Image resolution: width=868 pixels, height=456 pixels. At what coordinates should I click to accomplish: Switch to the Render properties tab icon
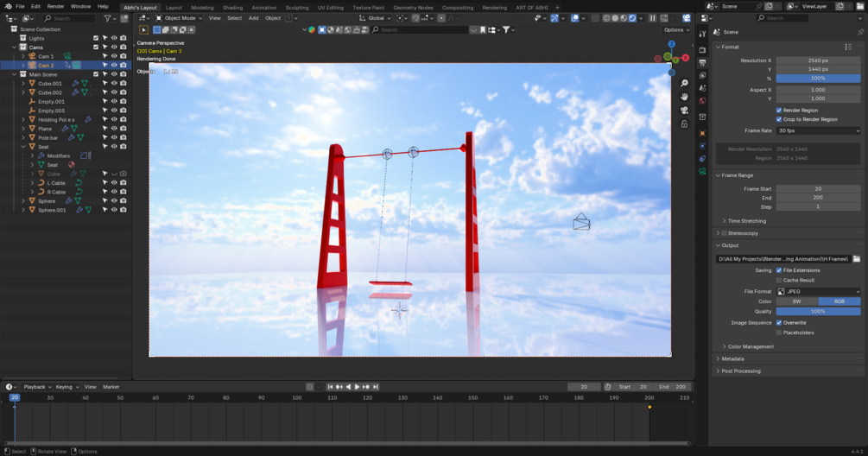click(x=702, y=50)
